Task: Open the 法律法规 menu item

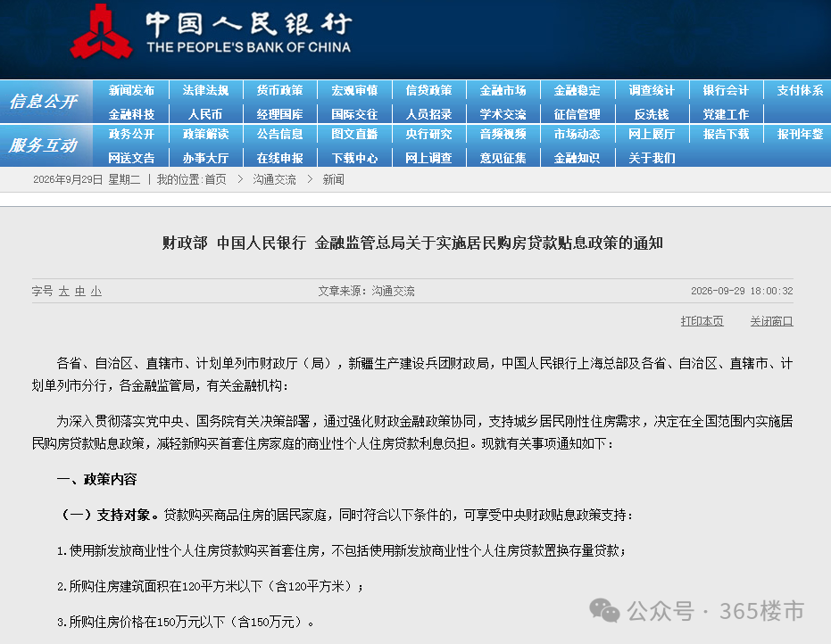Action: click(x=205, y=91)
